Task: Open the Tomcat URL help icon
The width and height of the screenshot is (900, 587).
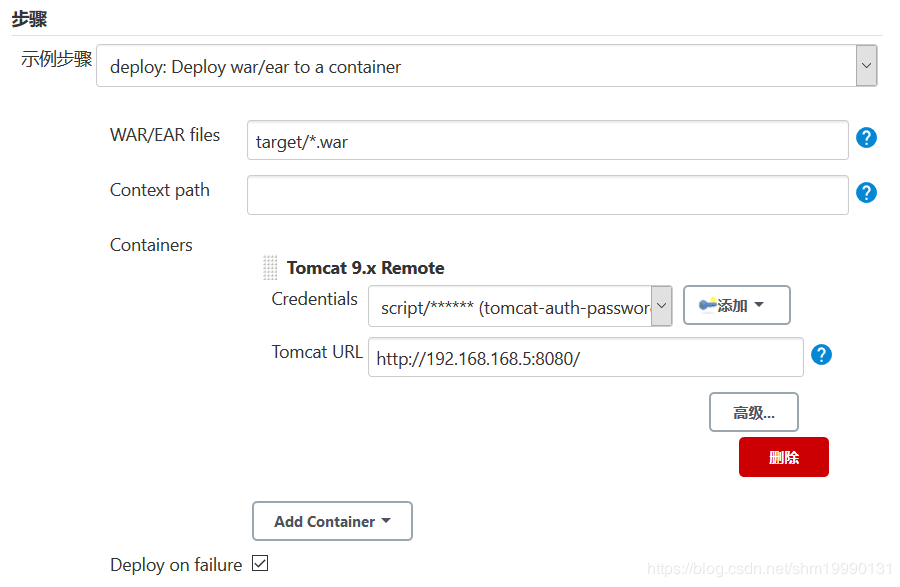Action: pos(821,354)
